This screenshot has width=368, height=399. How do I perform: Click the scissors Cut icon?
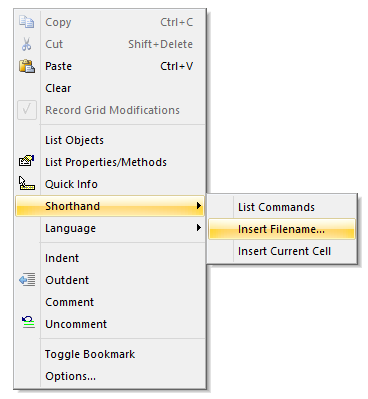pyautogui.click(x=27, y=44)
